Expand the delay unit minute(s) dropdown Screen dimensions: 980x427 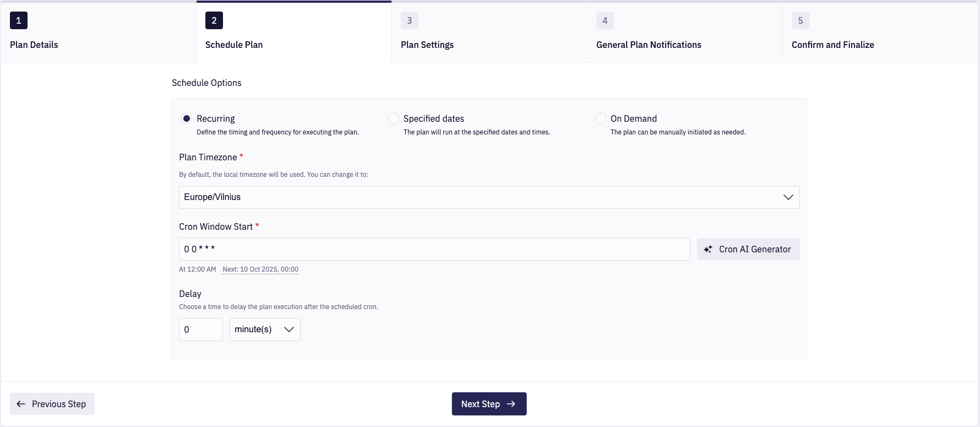pos(265,329)
